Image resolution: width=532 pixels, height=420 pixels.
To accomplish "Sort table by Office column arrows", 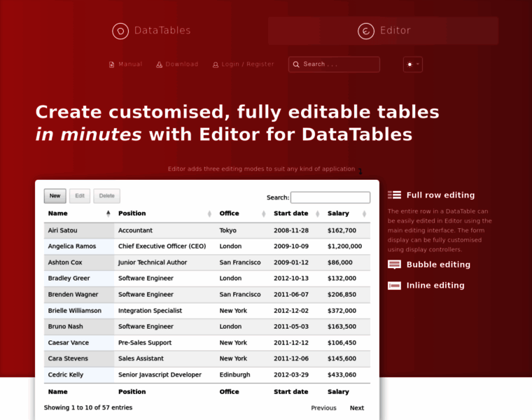I will click(264, 213).
